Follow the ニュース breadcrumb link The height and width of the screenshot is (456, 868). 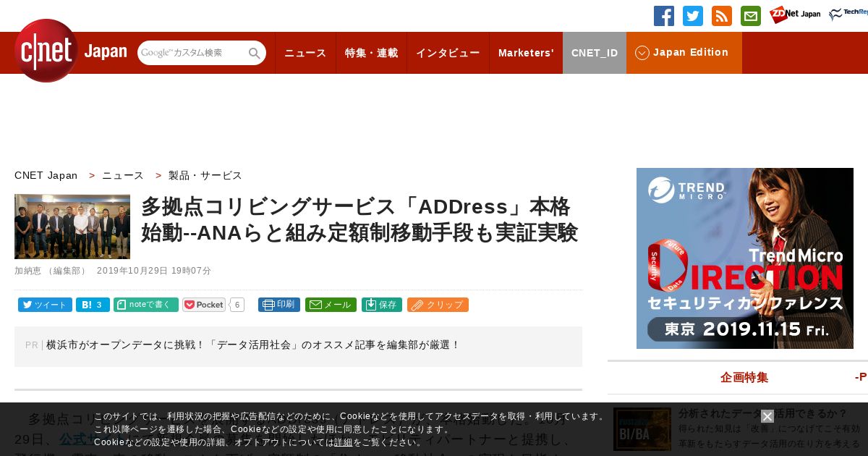pyautogui.click(x=122, y=175)
